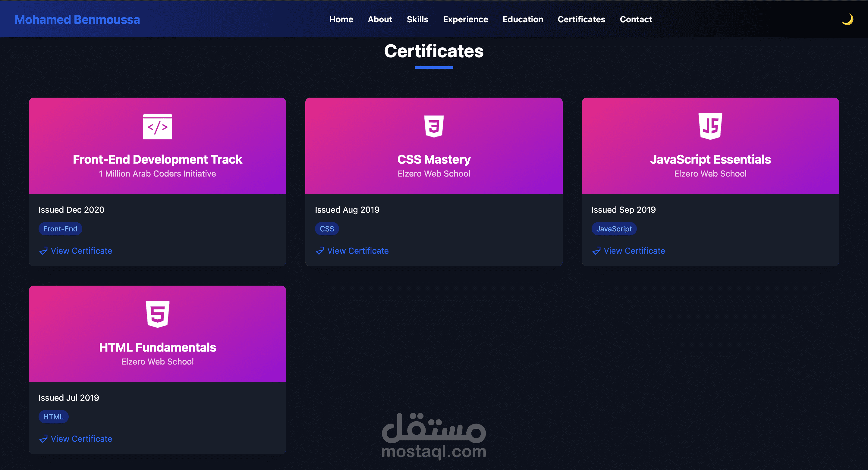868x470 pixels.
Task: Go to the Skills section in the navbar
Action: (x=417, y=19)
